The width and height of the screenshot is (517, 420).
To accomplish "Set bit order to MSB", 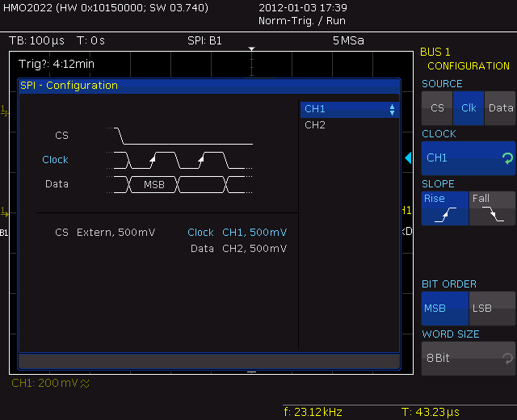I will (445, 309).
